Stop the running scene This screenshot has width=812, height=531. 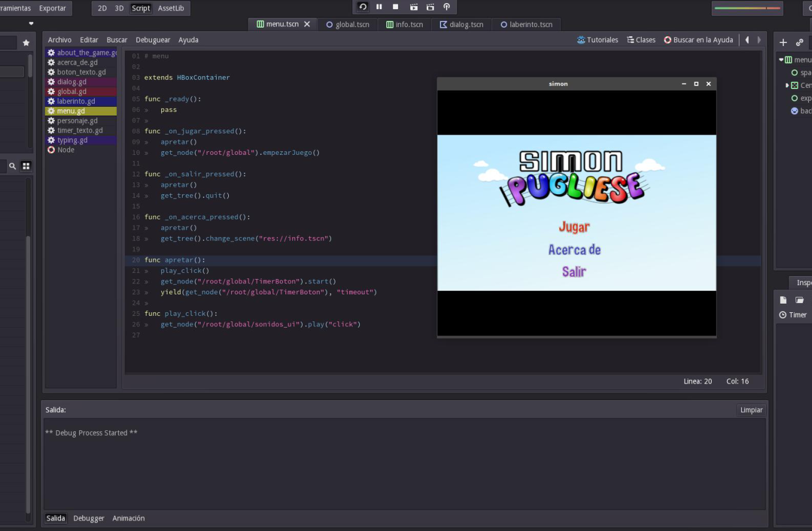click(x=396, y=7)
